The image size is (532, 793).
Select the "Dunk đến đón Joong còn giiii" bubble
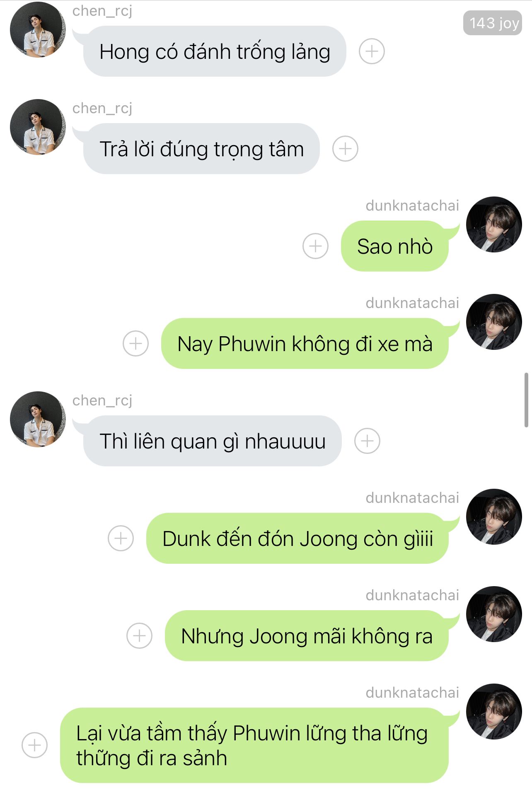point(297,538)
